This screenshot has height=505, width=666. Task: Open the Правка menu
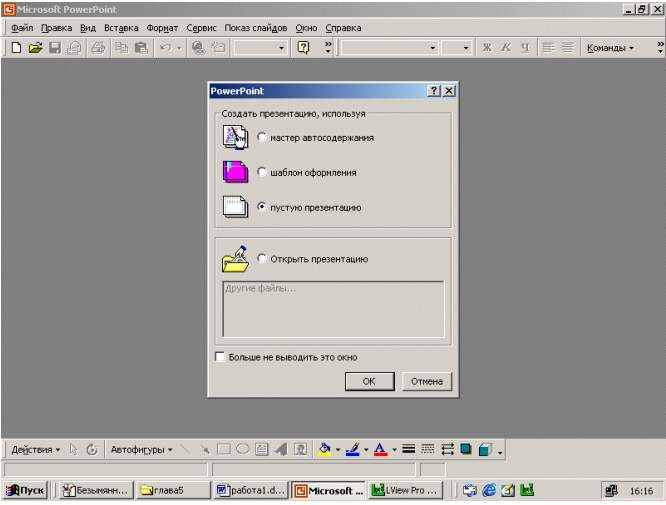point(56,28)
